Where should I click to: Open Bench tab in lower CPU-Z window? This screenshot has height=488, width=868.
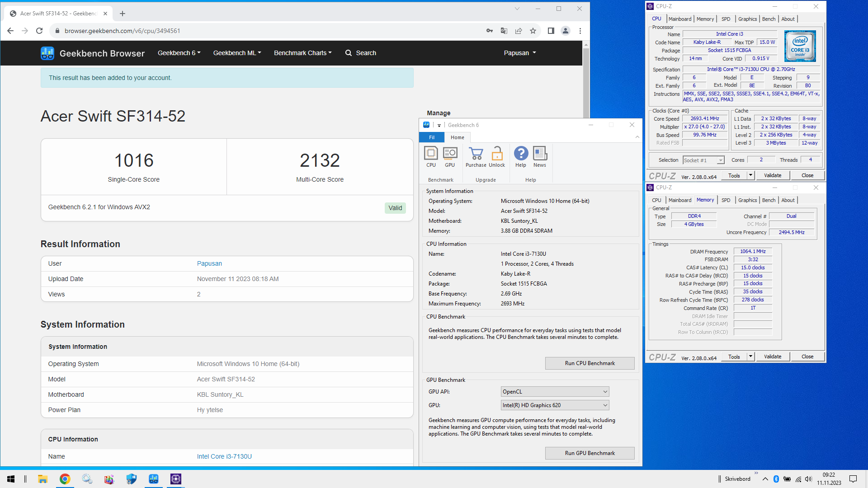coord(769,200)
